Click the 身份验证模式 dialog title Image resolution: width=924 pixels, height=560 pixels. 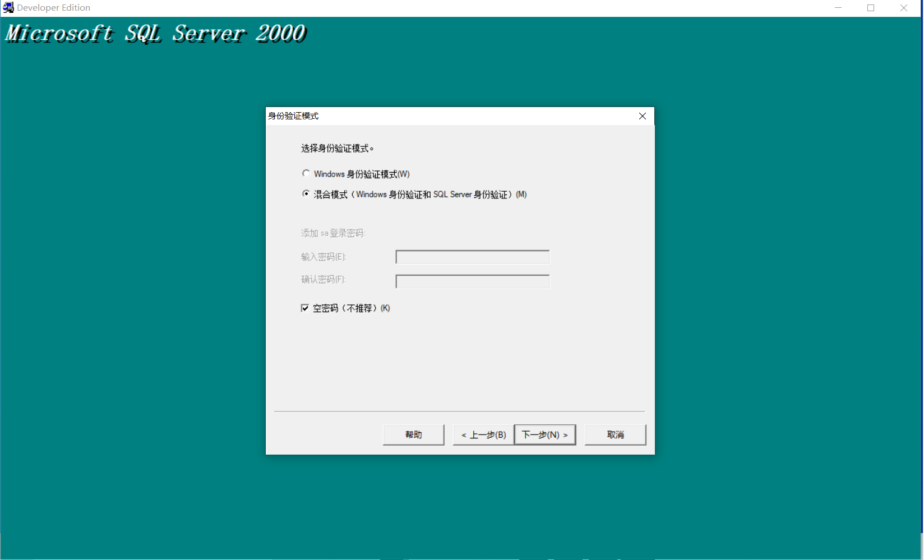click(x=293, y=116)
